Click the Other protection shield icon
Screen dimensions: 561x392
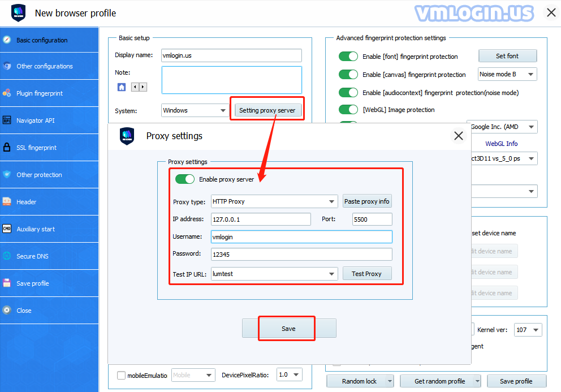pos(7,174)
